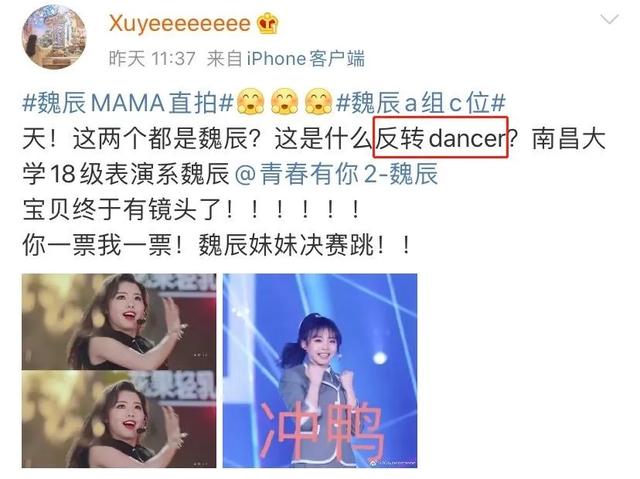Tap the highlighted 反转dancer text
Image resolution: width=640 pixels, height=479 pixels.
coord(440,137)
